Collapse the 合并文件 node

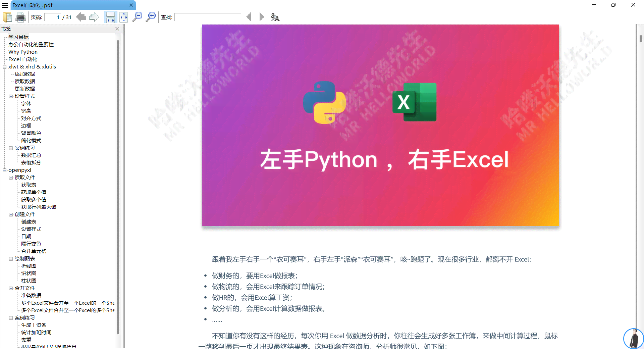[x=11, y=288]
